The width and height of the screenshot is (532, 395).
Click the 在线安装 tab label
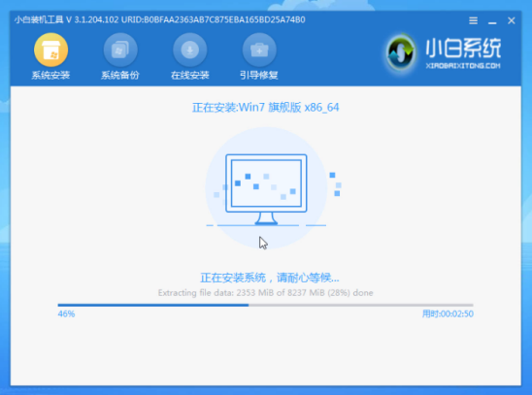(189, 76)
